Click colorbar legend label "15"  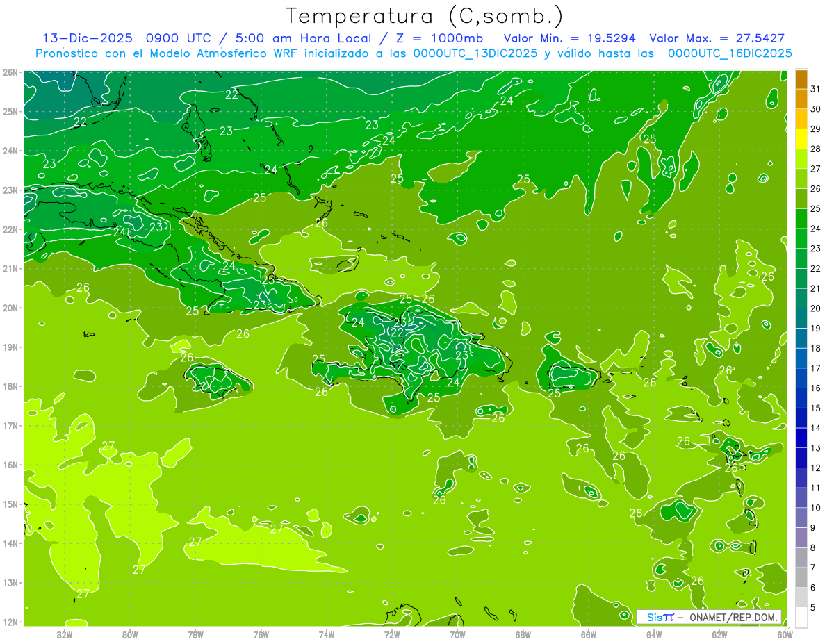pos(816,407)
